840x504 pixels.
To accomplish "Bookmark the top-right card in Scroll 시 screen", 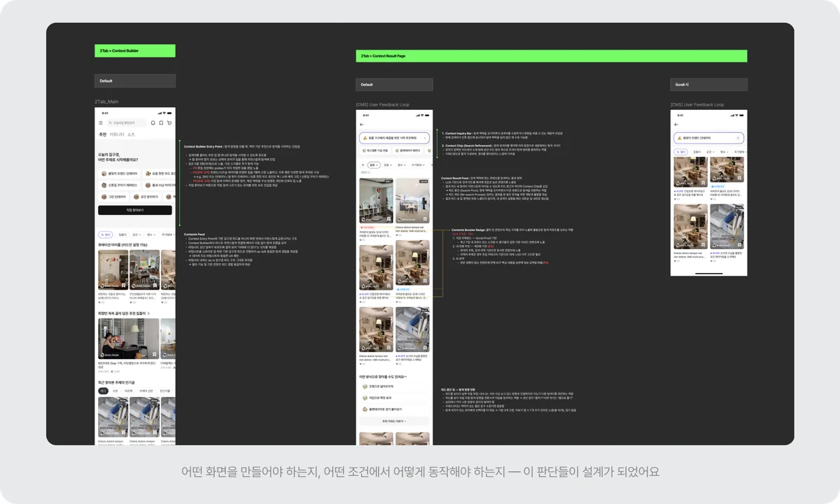I will pyautogui.click(x=739, y=178).
